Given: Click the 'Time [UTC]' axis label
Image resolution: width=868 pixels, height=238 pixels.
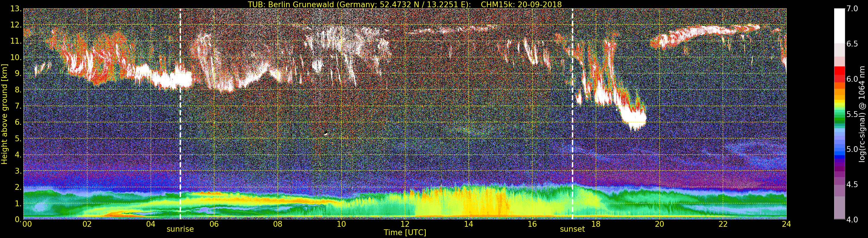Looking at the screenshot, I should click(405, 232).
